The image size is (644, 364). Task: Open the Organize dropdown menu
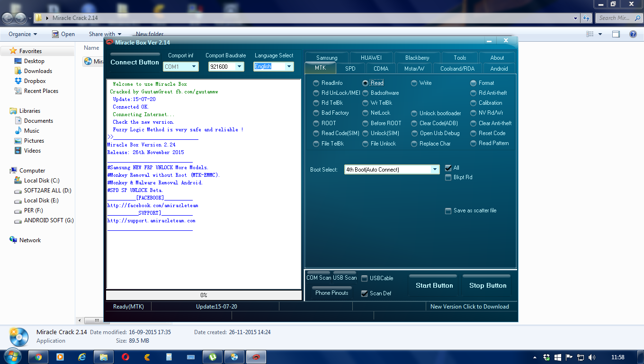(x=23, y=34)
